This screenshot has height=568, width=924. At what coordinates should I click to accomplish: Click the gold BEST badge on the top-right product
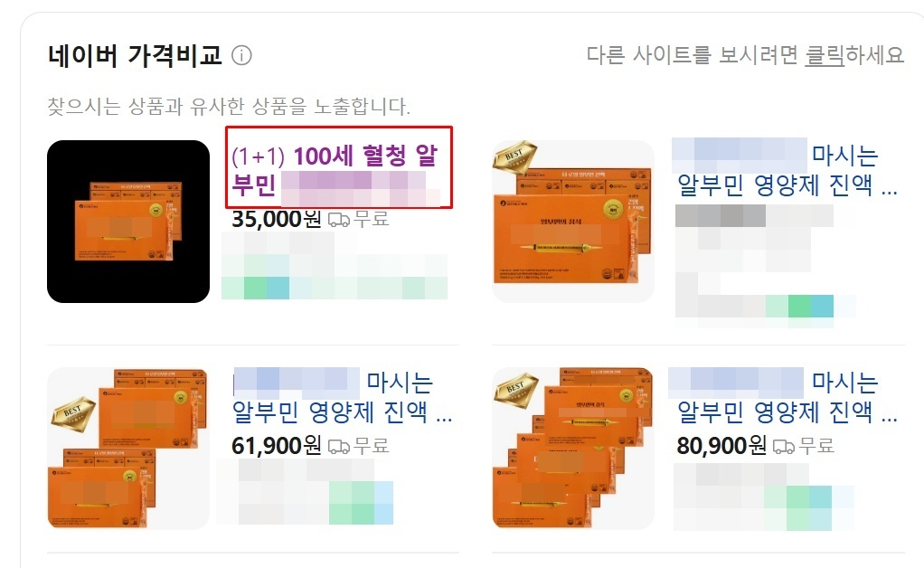pos(514,157)
